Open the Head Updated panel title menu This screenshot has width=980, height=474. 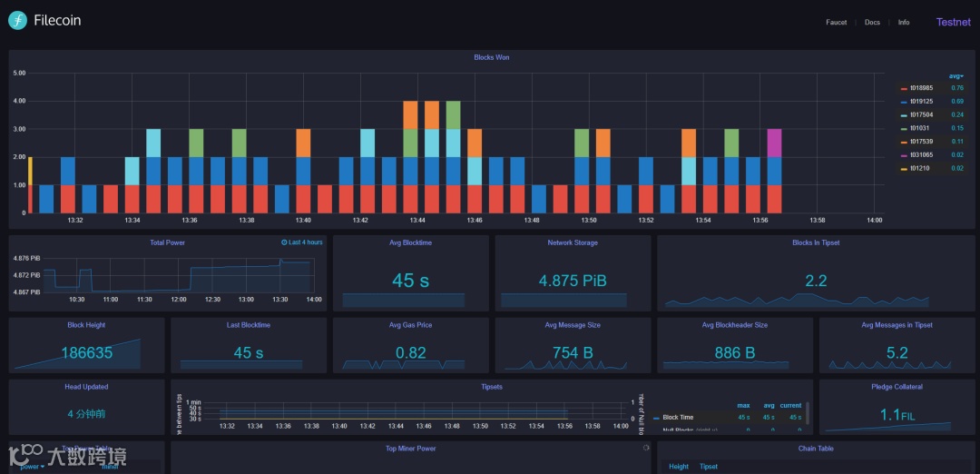(x=86, y=387)
